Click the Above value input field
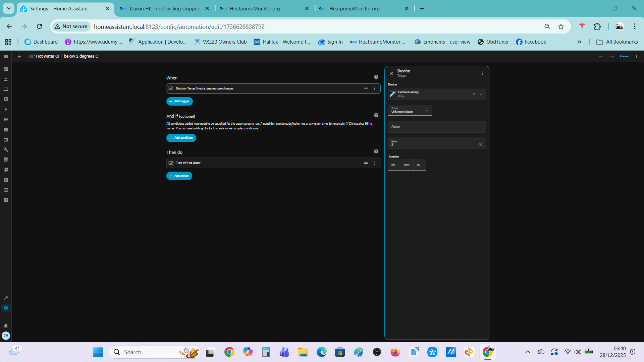The width and height of the screenshot is (644, 362). [x=436, y=127]
